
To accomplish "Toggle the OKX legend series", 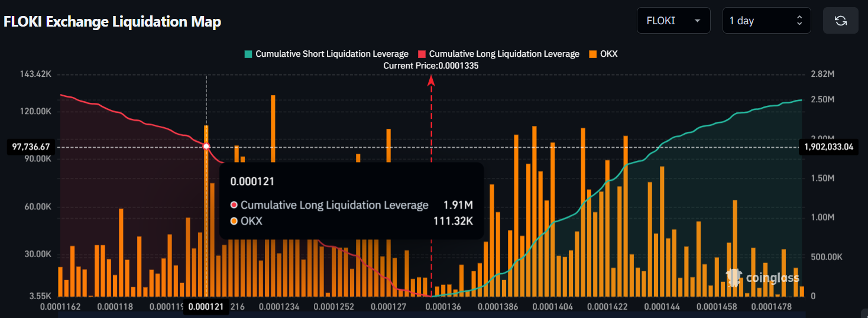I will coord(603,54).
